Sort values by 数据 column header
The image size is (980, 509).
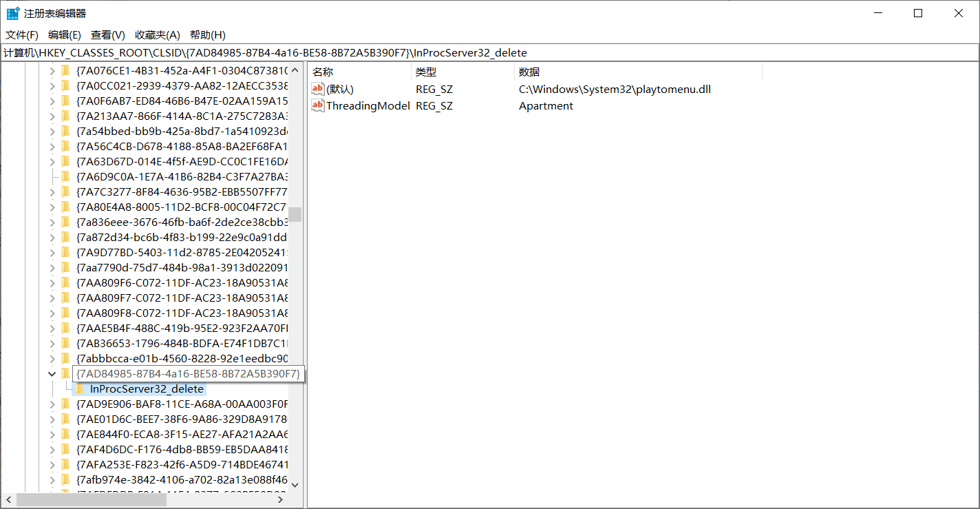pos(638,72)
